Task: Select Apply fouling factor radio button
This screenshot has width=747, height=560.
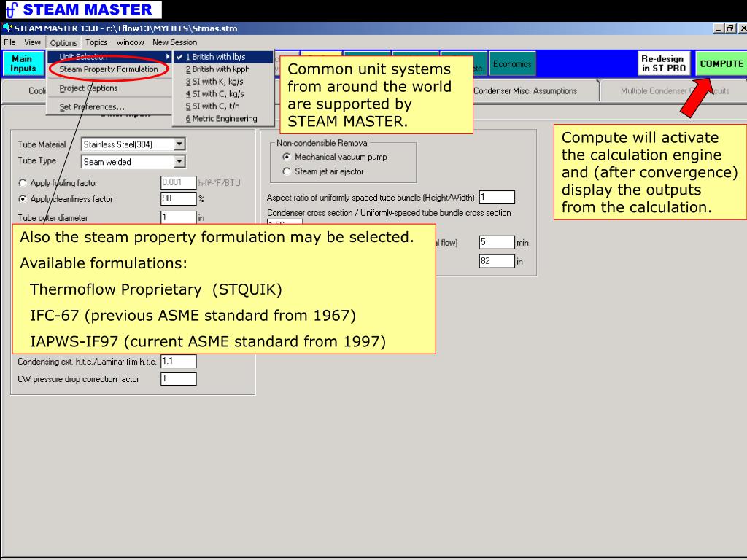Action: tap(23, 183)
